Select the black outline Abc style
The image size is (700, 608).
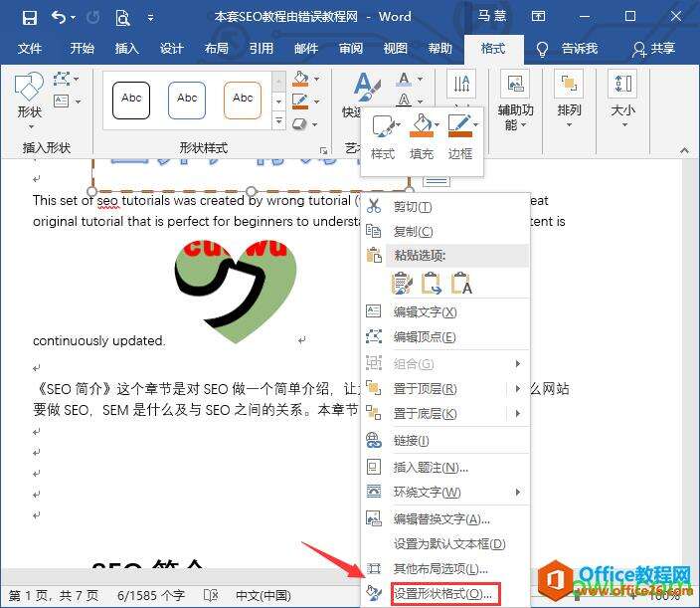point(131,101)
